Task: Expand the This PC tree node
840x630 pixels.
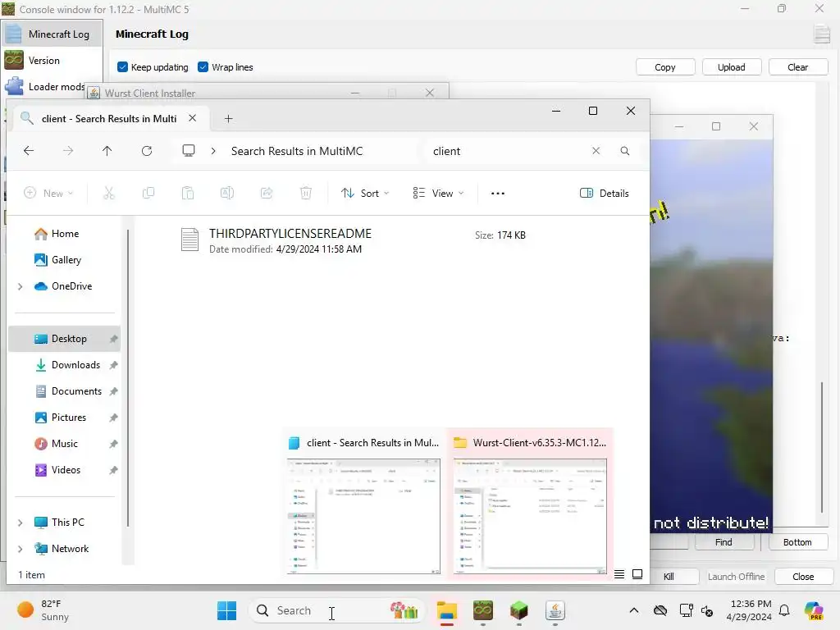Action: tap(21, 523)
